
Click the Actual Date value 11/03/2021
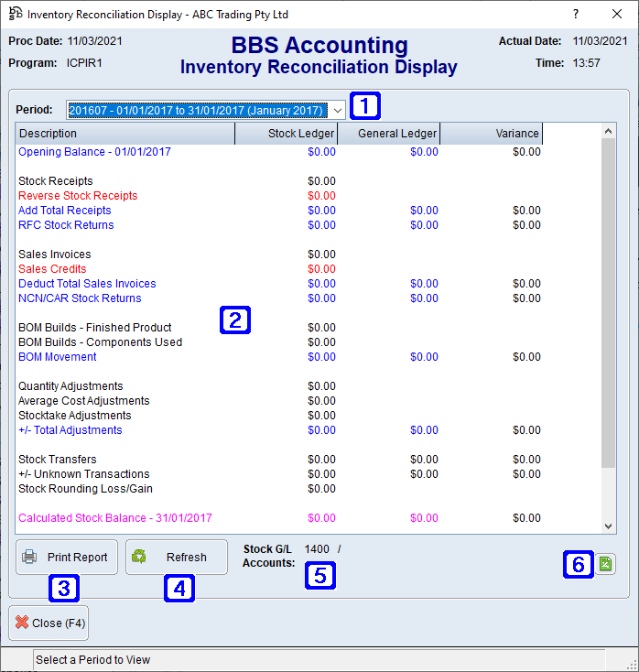[600, 41]
